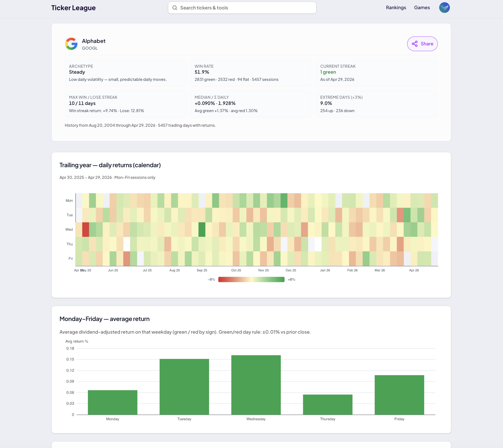Viewport: 503px width, 448px height.
Task: Click the '1 green' current streak value
Action: tap(328, 72)
